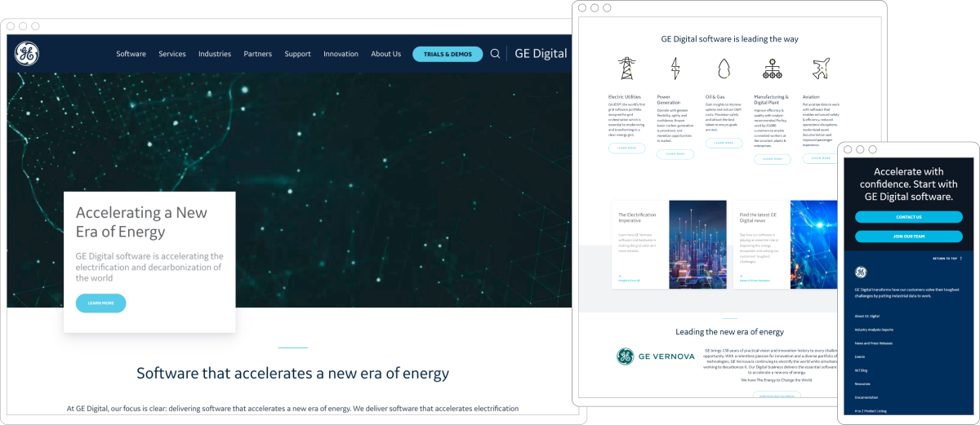
Task: Open the Partners menu
Action: (258, 54)
